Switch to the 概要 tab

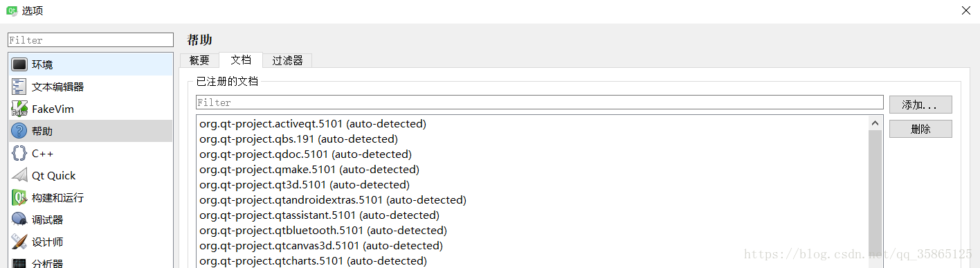click(x=199, y=60)
